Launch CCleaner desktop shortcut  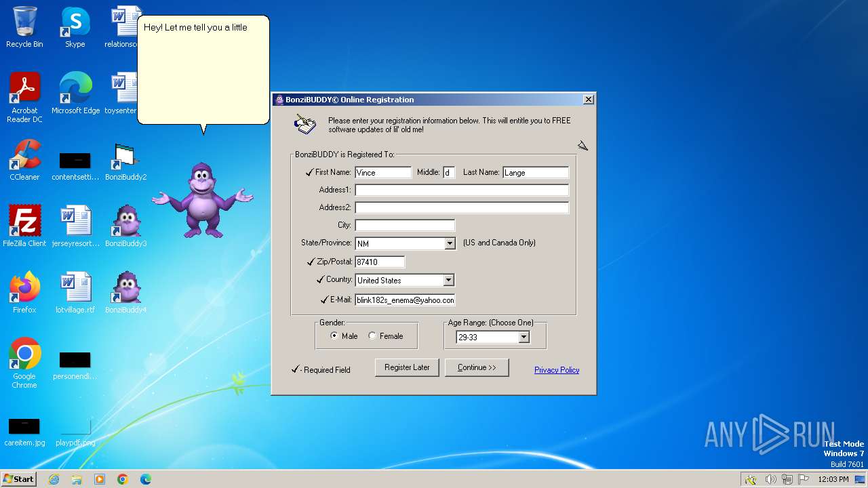tap(24, 160)
